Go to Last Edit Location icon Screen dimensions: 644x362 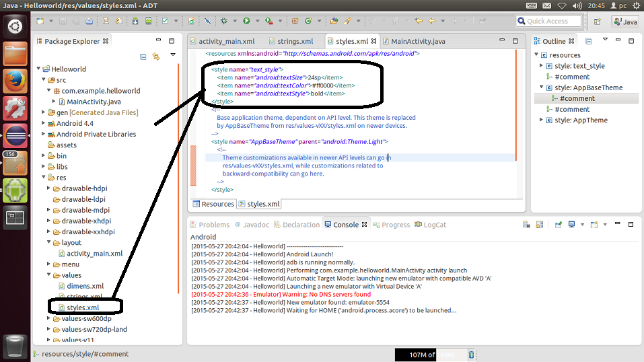tap(419, 21)
